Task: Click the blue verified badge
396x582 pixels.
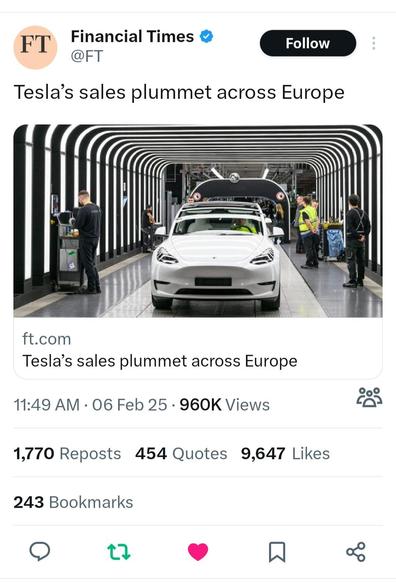Action: tap(206, 36)
